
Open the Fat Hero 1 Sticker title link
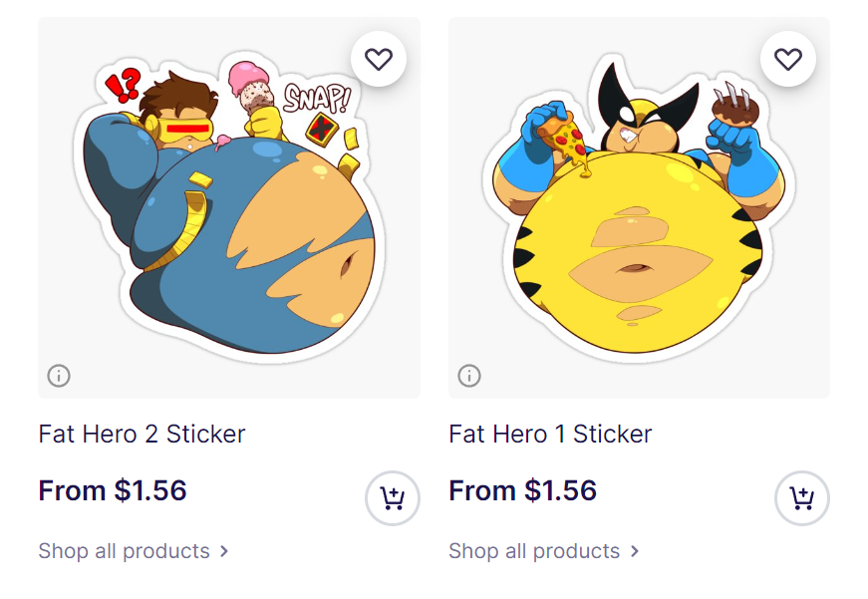(x=550, y=434)
